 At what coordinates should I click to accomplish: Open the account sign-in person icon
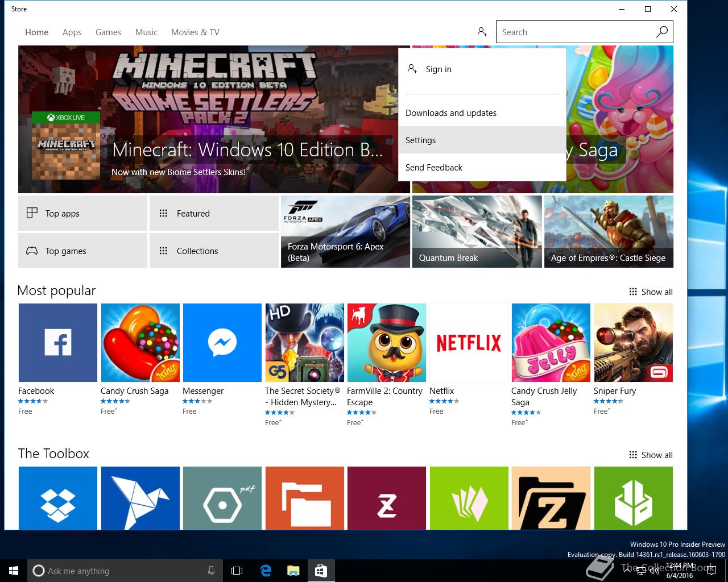[x=482, y=32]
